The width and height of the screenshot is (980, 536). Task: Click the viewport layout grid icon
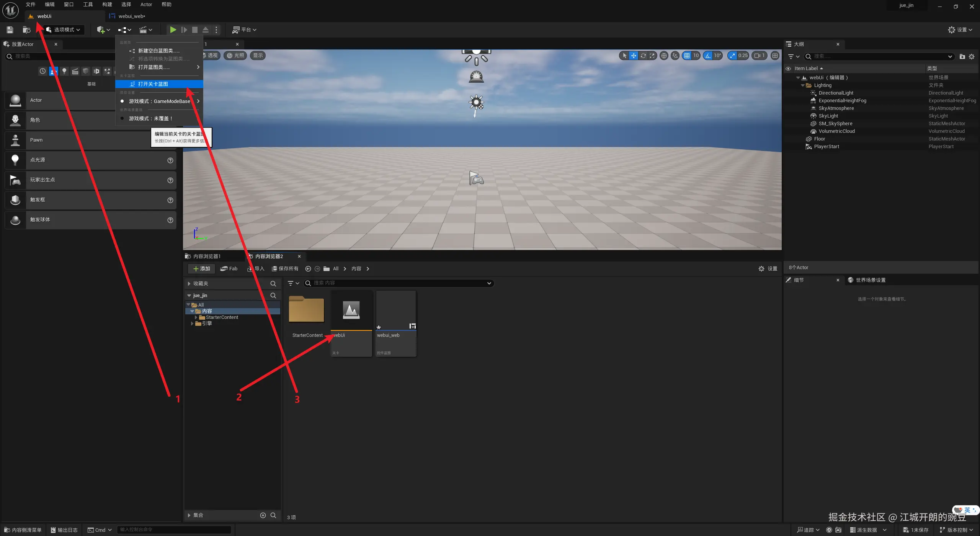(775, 56)
